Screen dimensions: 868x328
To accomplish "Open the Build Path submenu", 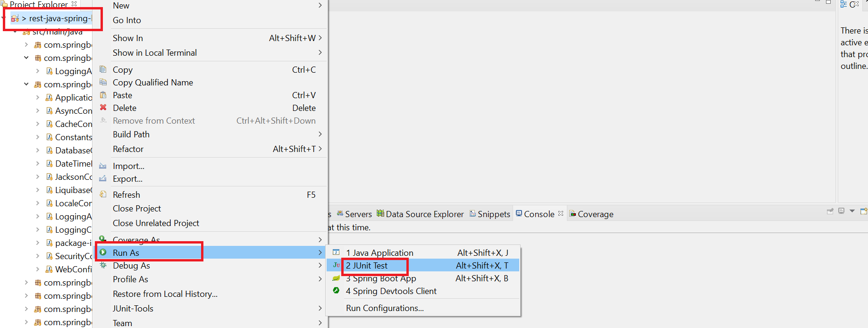I will pos(211,134).
